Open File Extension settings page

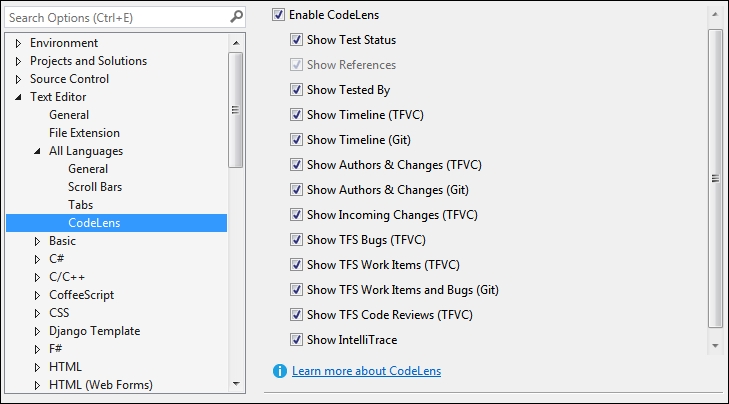(84, 133)
